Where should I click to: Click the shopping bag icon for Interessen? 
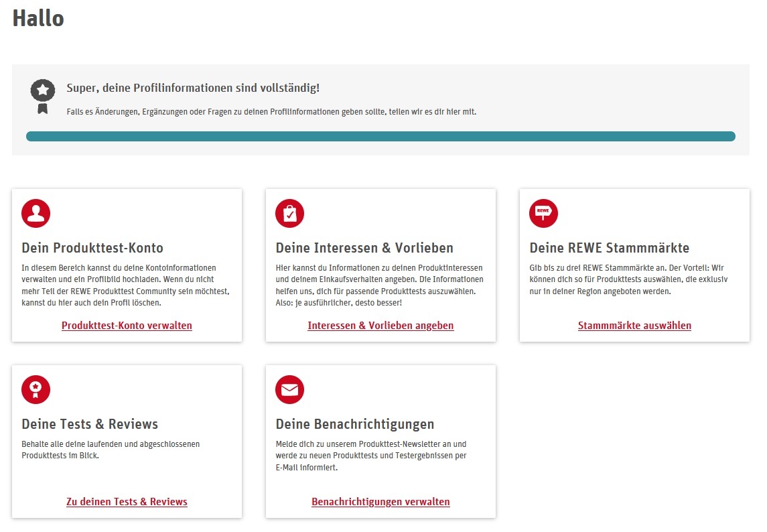[289, 213]
